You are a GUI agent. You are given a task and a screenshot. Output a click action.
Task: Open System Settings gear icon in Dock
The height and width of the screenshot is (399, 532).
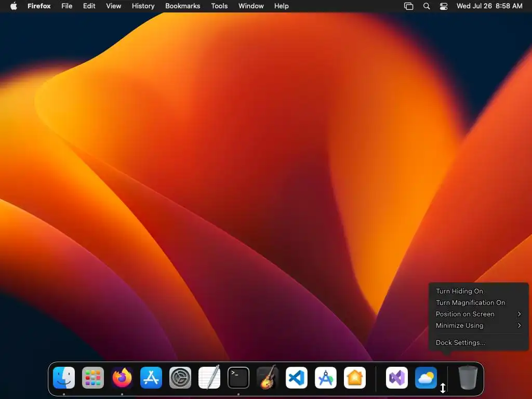(180, 378)
